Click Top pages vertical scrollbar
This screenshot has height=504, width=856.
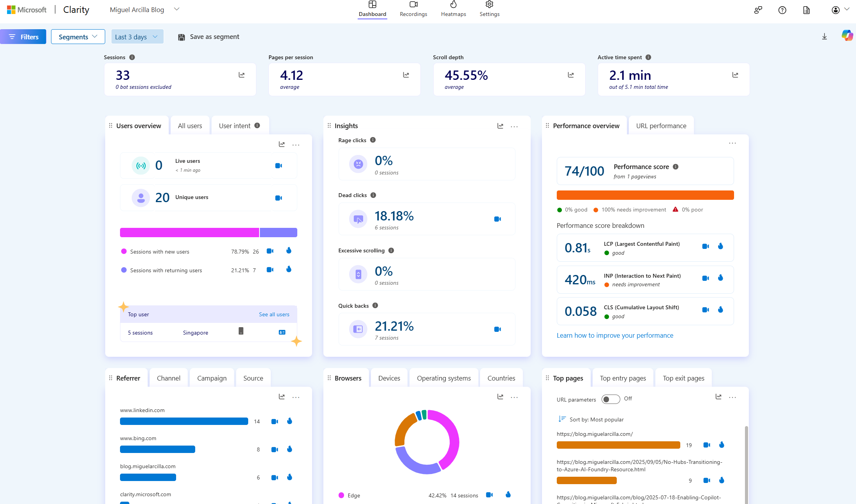pyautogui.click(x=746, y=465)
